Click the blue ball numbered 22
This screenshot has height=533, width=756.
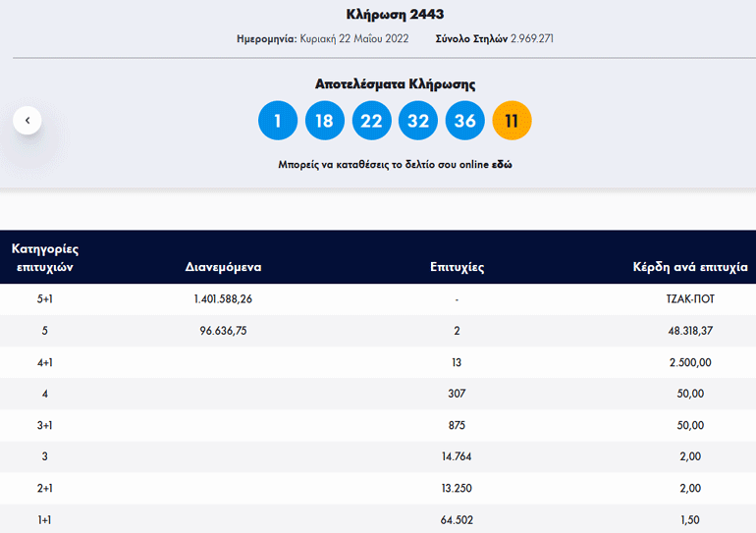tap(371, 121)
